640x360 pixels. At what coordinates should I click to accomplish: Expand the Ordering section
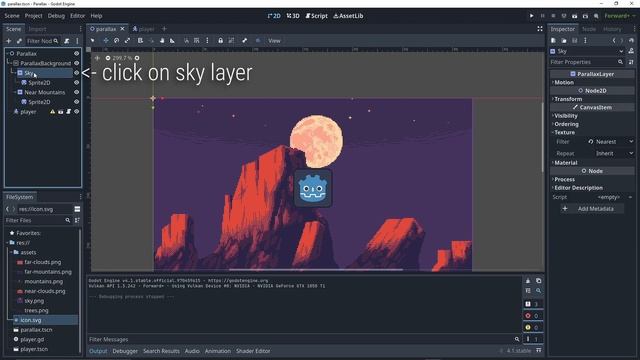(x=592, y=124)
